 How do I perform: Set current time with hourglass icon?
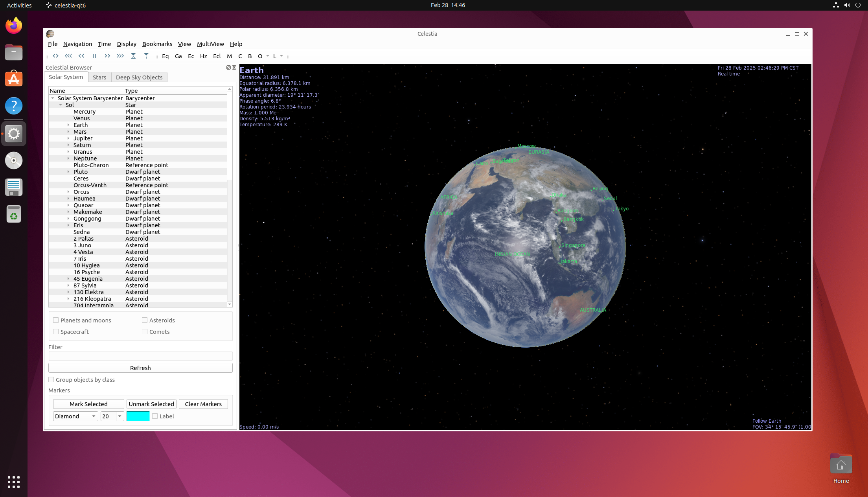coord(133,56)
